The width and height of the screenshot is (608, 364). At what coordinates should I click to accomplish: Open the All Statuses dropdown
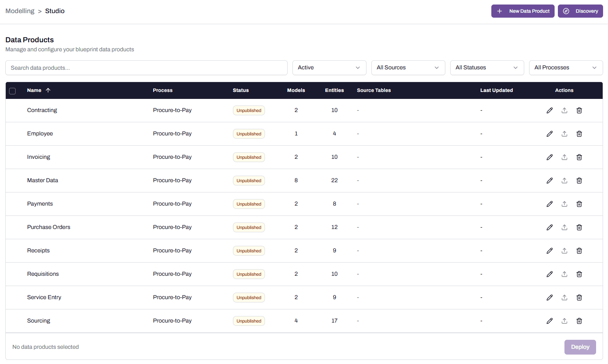487,68
